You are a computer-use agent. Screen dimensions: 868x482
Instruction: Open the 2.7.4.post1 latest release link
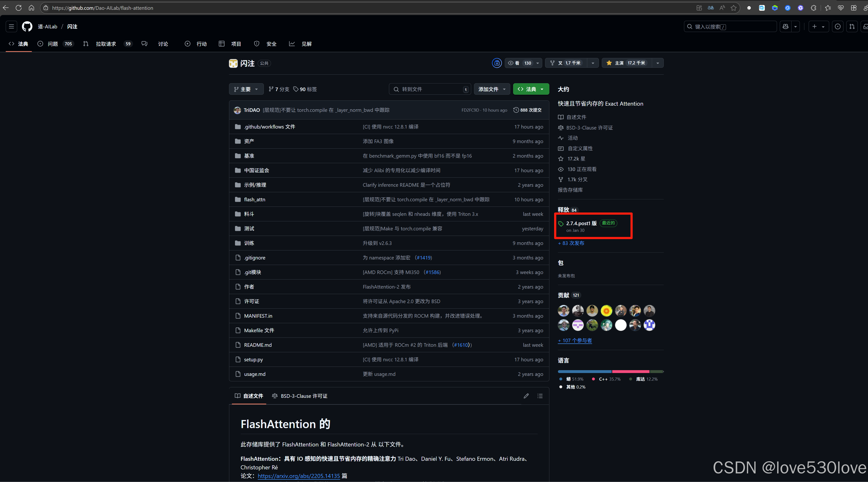[x=581, y=223]
